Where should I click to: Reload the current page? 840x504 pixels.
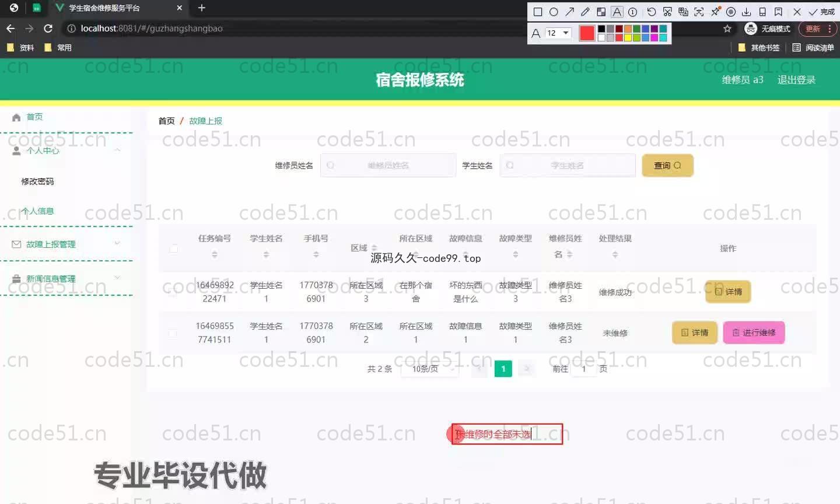pyautogui.click(x=48, y=28)
